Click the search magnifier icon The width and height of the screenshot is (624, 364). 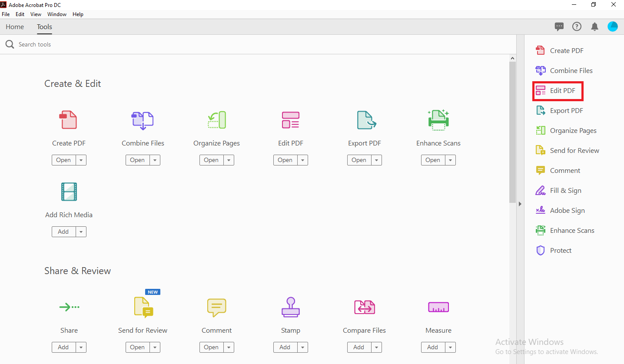coord(10,44)
